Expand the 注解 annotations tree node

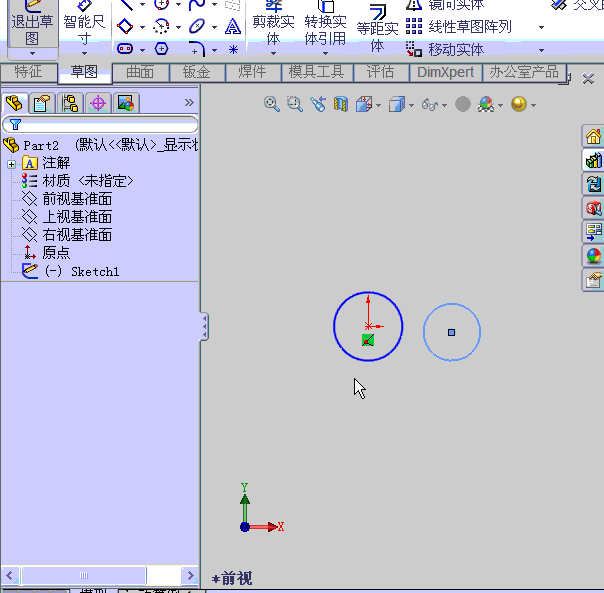click(x=11, y=165)
